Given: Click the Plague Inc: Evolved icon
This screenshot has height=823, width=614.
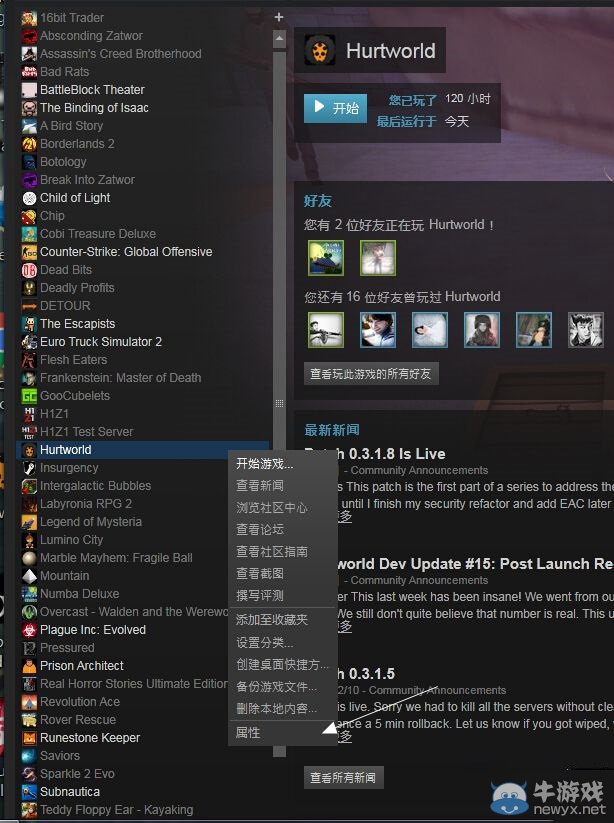Looking at the screenshot, I should point(30,630).
